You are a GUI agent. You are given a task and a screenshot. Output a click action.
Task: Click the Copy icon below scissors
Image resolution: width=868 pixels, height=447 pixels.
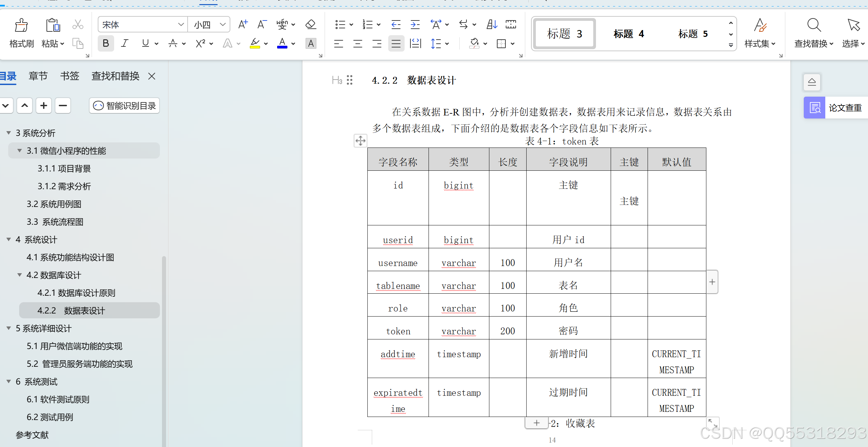[78, 43]
